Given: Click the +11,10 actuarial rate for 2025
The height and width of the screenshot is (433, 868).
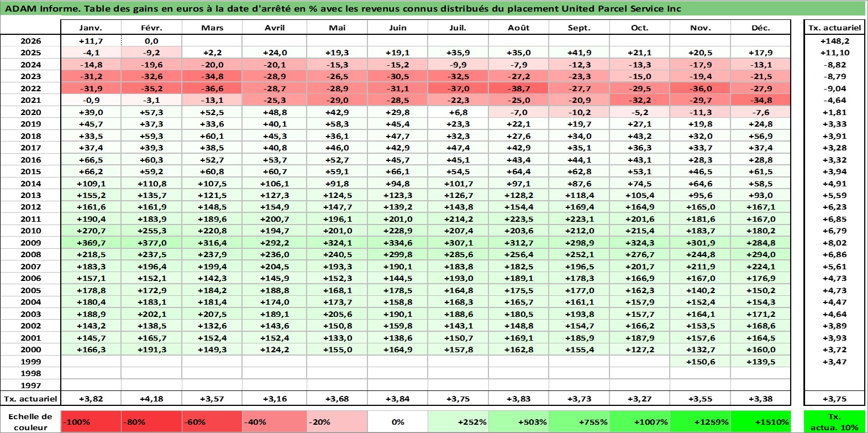Looking at the screenshot, I should pos(834,53).
